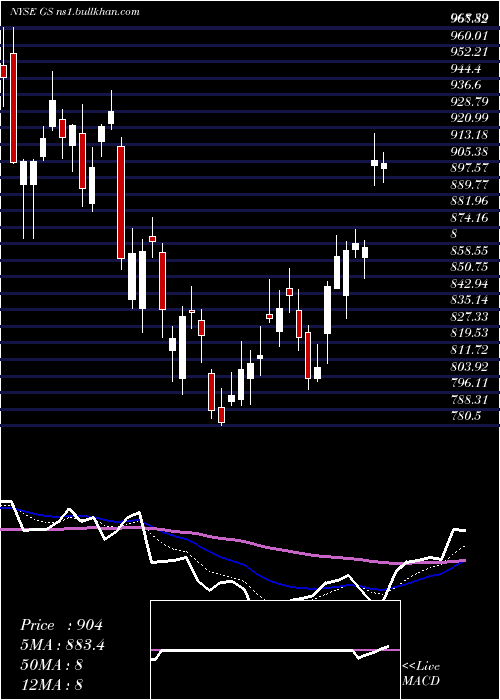Select the 936.6 price axis label

(x=466, y=85)
